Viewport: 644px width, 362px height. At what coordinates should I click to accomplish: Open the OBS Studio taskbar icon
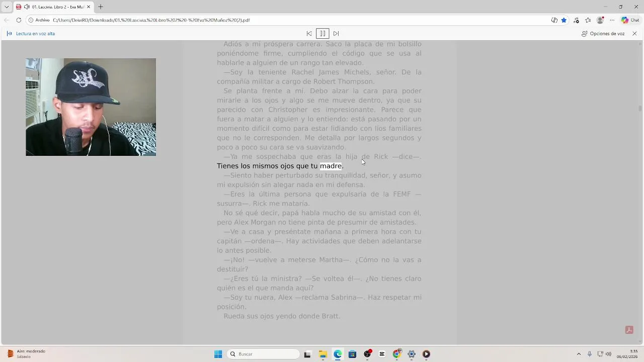click(367, 354)
